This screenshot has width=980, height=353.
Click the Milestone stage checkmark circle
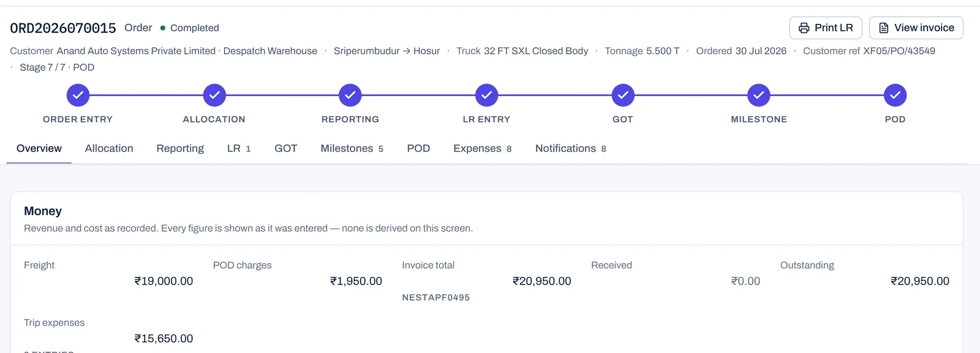[x=759, y=95]
